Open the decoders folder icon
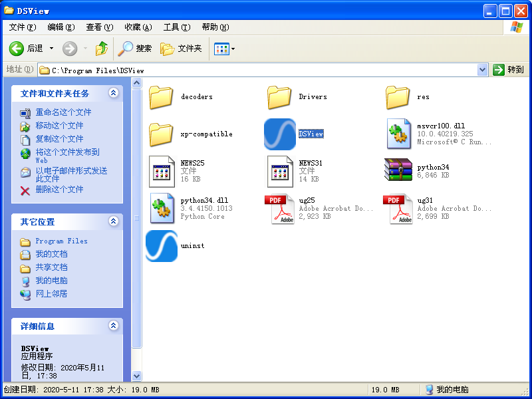 coord(161,97)
